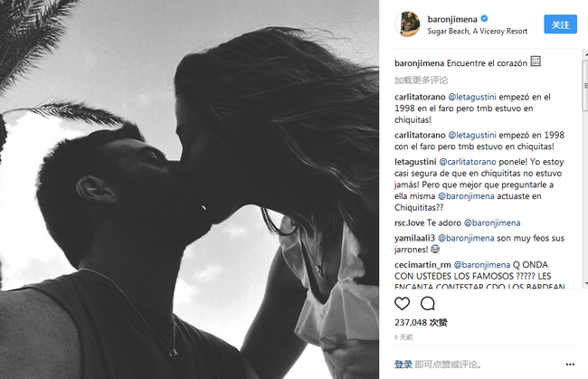Viewport: 588px width, 379px height.
Task: Open the cecimartin_rm commenter profile
Action: click(x=422, y=265)
